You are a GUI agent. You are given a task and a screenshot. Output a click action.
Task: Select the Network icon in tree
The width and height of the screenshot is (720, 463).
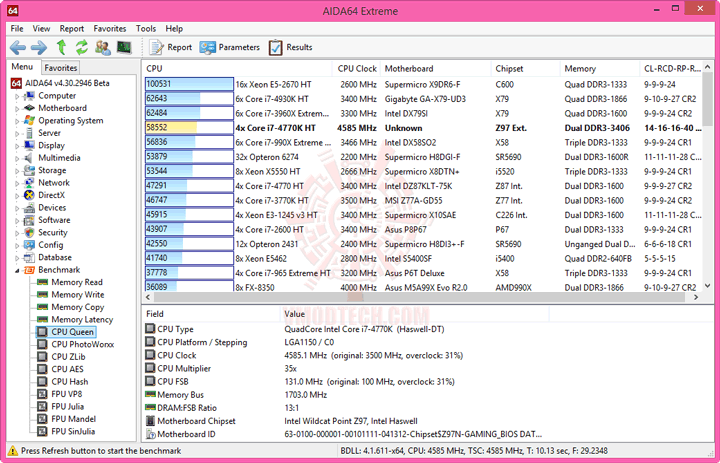coord(29,182)
